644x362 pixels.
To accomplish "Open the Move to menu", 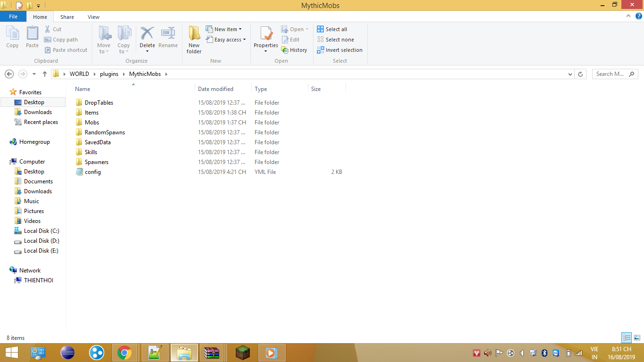I will point(104,40).
